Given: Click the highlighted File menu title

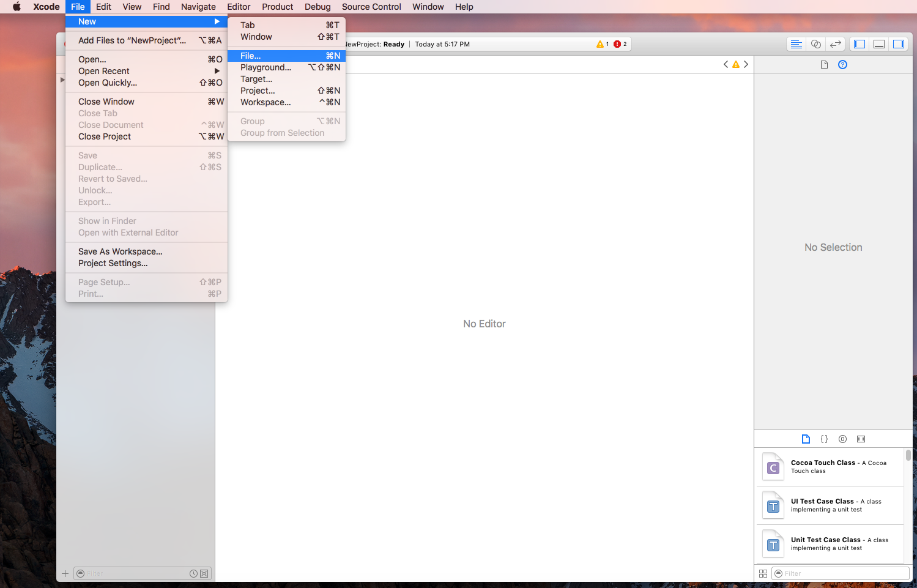Looking at the screenshot, I should (x=78, y=7).
